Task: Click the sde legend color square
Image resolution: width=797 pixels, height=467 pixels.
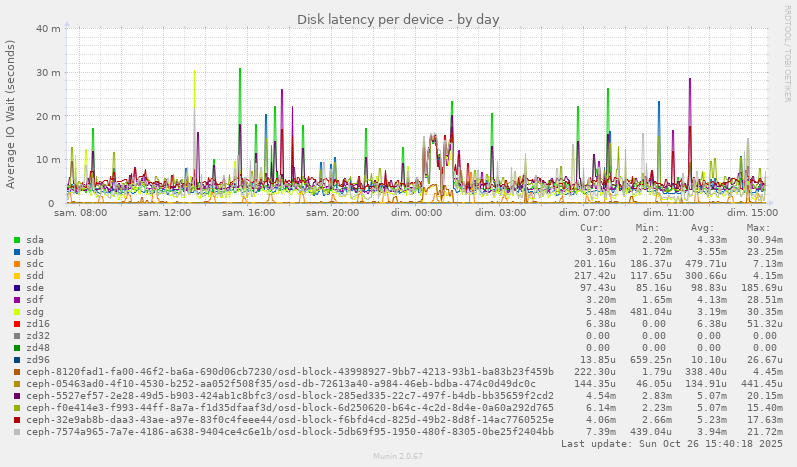Action: click(x=17, y=288)
